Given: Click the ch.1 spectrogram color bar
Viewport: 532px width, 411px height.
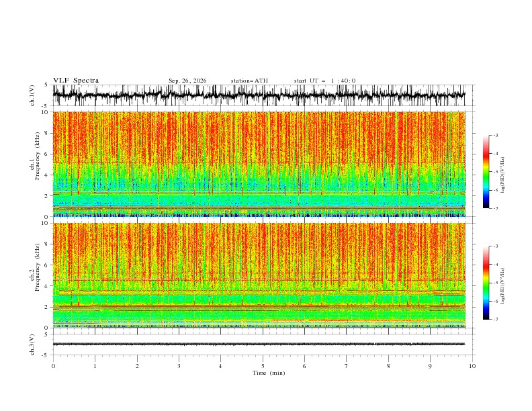Looking at the screenshot, I should click(x=486, y=172).
